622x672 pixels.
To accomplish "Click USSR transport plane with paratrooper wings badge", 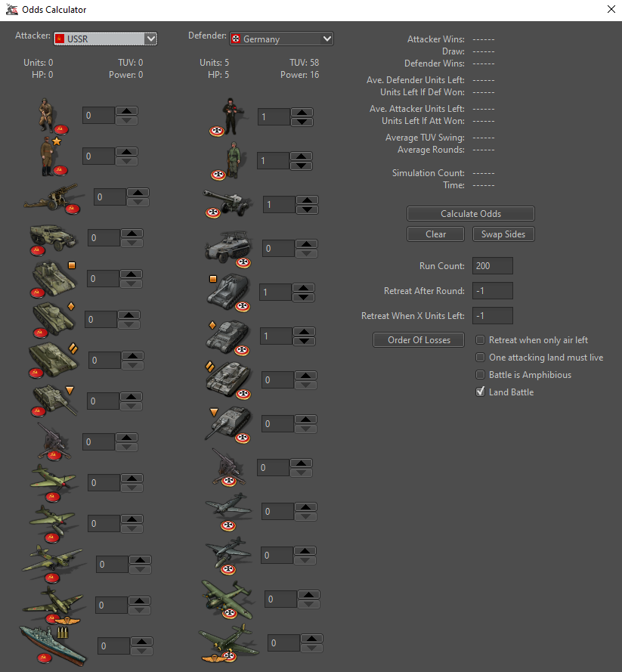I will (x=53, y=605).
